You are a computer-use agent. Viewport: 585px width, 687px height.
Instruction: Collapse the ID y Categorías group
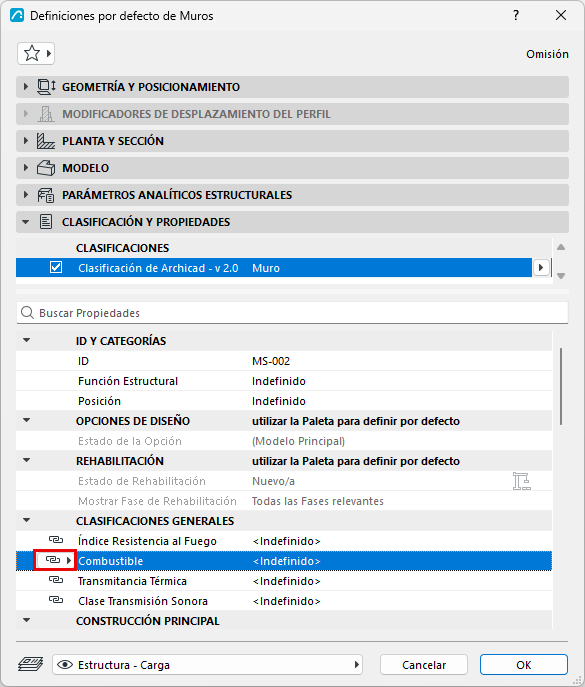[27, 340]
